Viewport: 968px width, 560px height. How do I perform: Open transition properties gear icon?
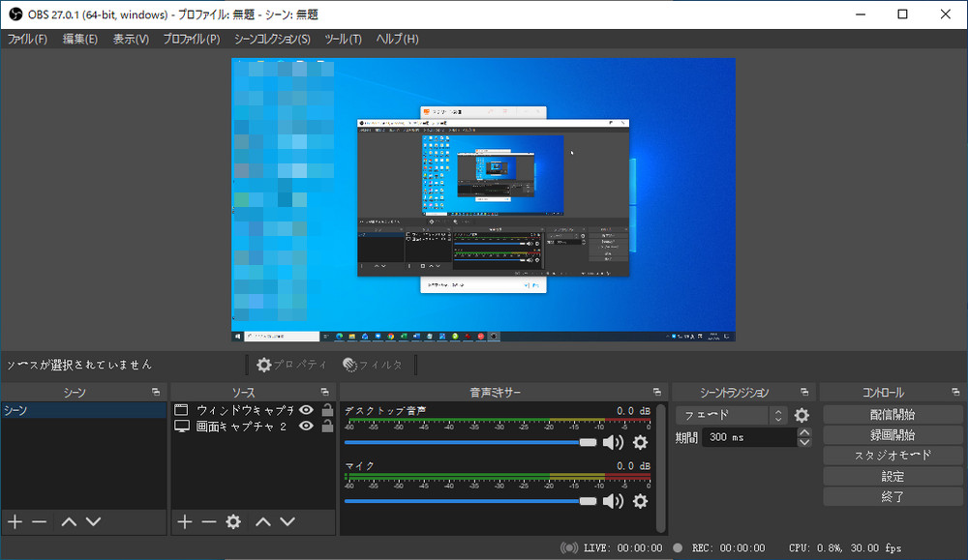click(802, 415)
